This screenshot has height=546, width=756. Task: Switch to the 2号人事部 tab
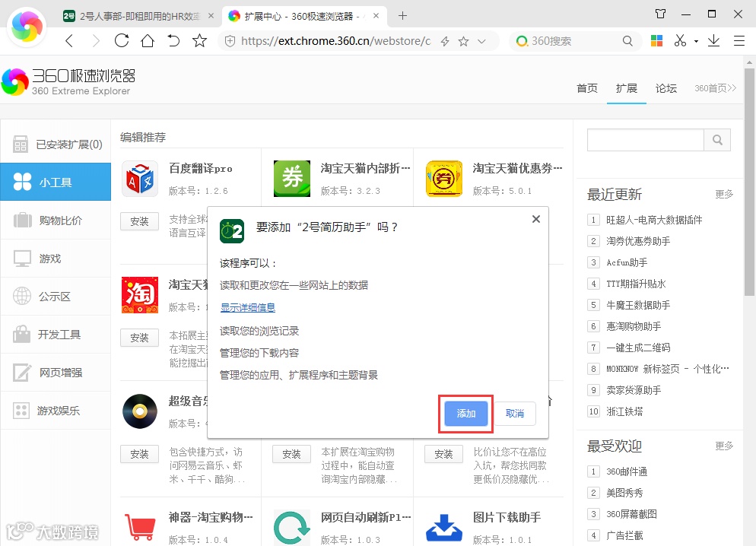[139, 17]
